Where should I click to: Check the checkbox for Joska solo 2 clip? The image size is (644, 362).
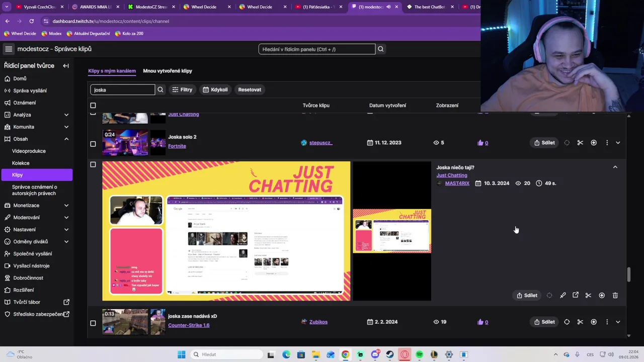pos(93,144)
